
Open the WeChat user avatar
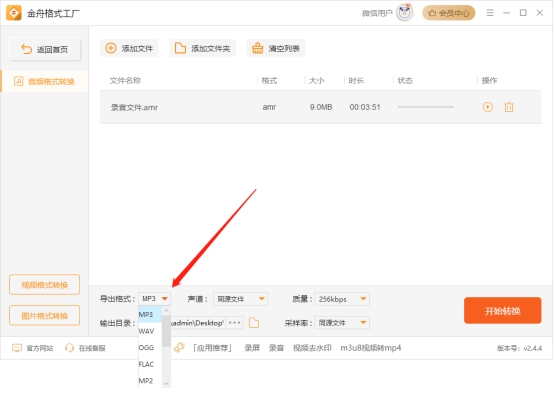point(405,13)
